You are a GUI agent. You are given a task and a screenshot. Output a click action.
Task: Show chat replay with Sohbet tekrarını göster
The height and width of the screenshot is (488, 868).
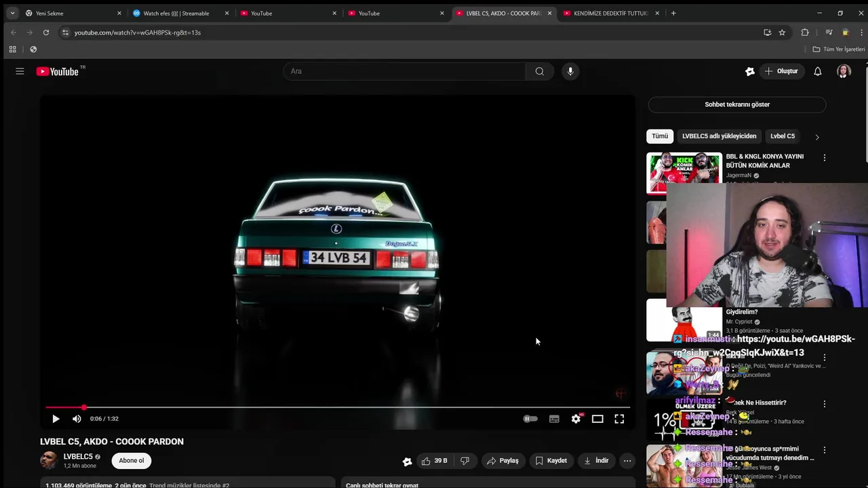[737, 104]
